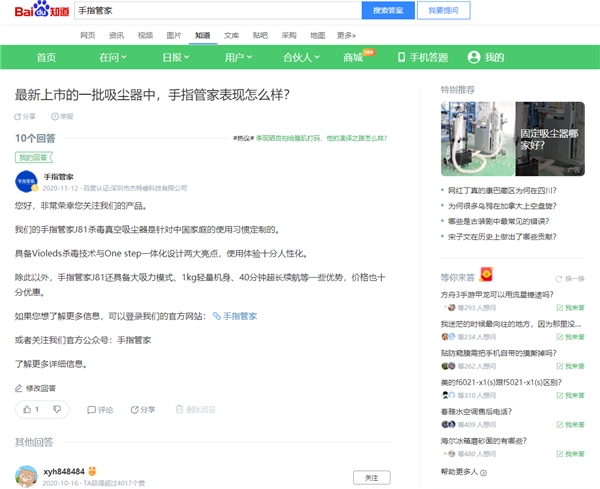Screen dimensions: 600x489
Task: Open the 手指管家 answerer username
Action: tap(59, 177)
